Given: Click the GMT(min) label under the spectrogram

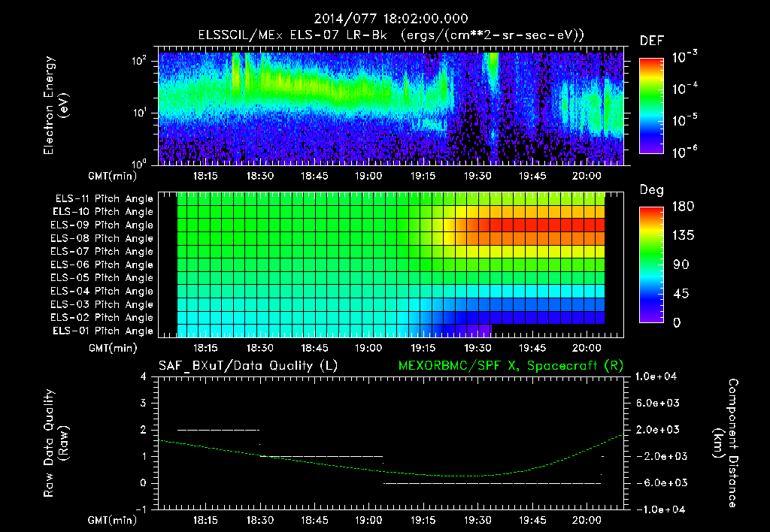Looking at the screenshot, I should (113, 176).
